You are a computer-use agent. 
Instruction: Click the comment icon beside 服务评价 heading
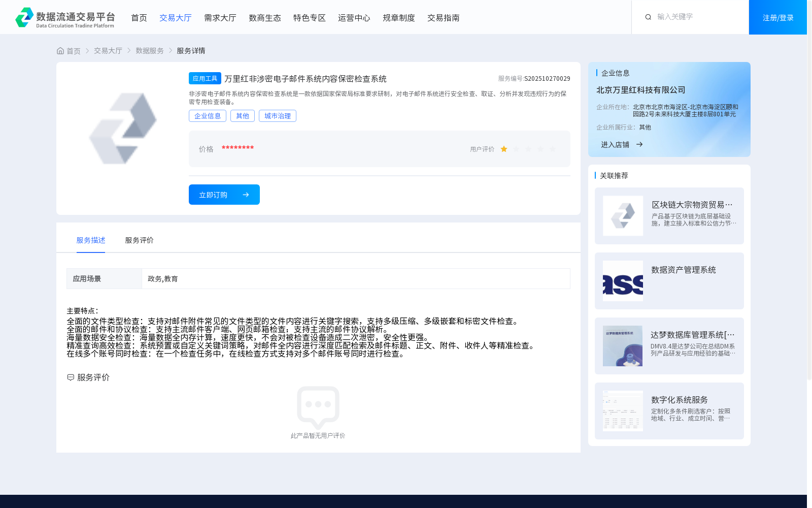(71, 377)
